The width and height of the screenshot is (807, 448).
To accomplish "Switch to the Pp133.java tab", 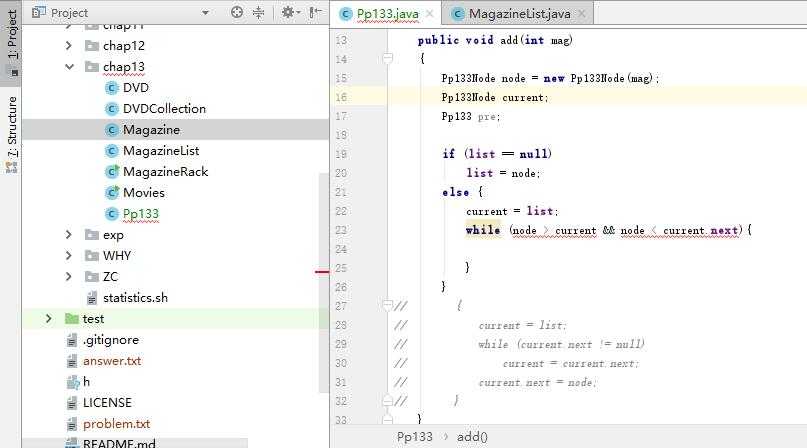I will [387, 14].
